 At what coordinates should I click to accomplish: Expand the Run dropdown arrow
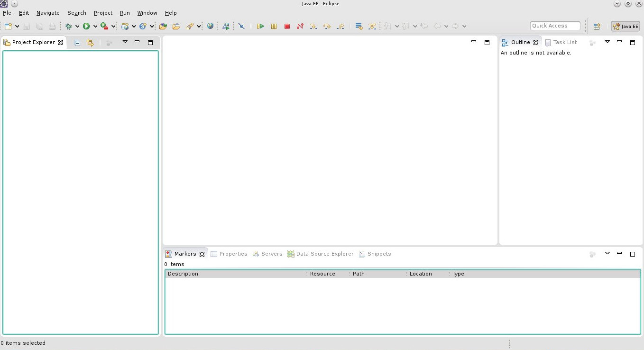click(95, 27)
